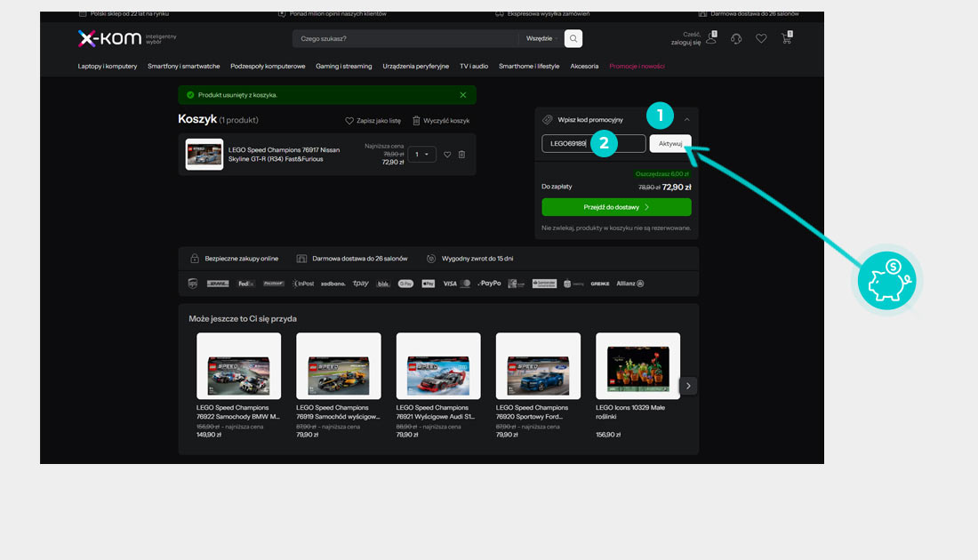Click the VISA payment logo
This screenshot has width=978, height=560.
tap(450, 284)
